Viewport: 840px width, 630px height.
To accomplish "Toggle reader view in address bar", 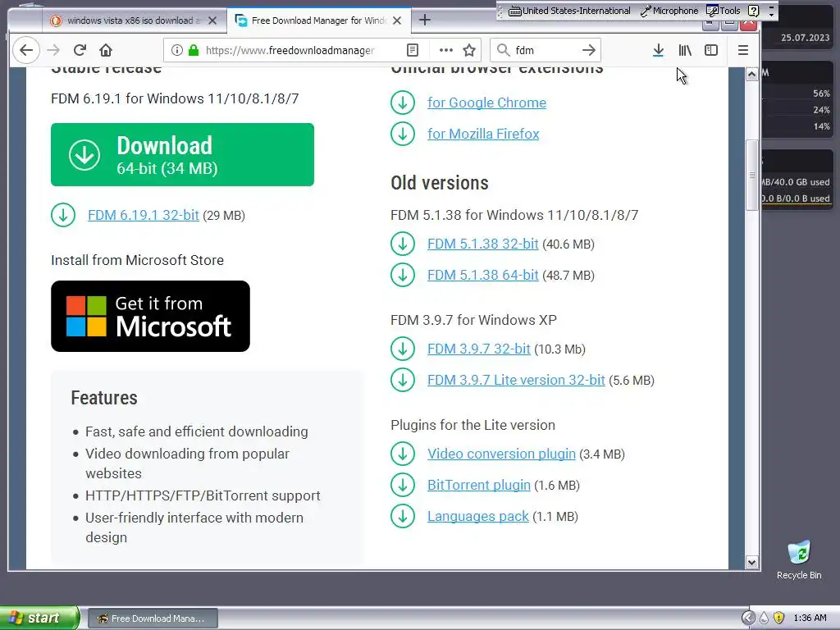I will (413, 50).
